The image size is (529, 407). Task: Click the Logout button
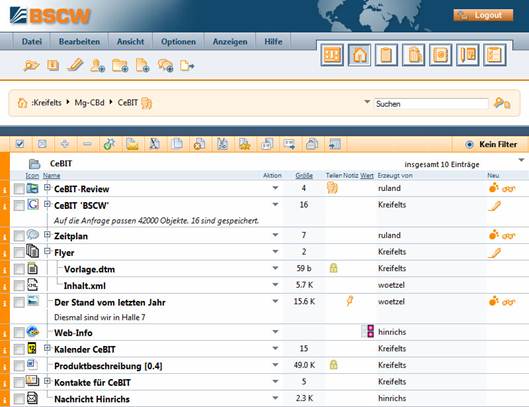point(483,15)
